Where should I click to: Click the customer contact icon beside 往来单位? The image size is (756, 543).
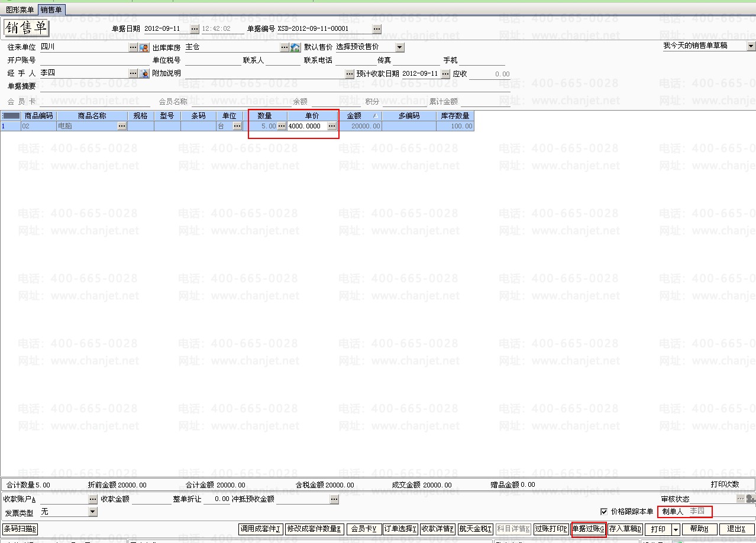point(144,47)
